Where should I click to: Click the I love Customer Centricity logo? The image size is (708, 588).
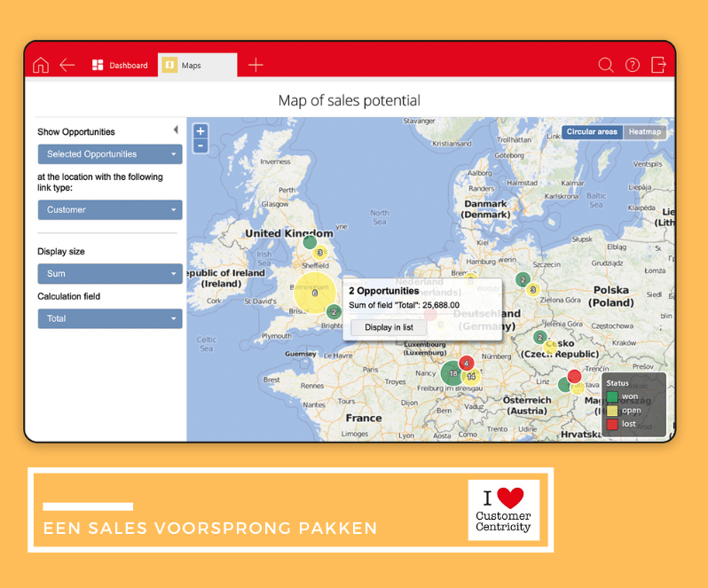point(503,510)
